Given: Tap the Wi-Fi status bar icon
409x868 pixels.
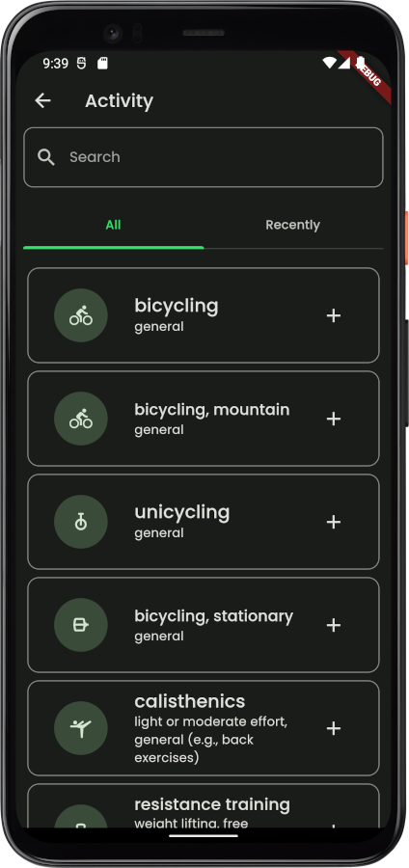Looking at the screenshot, I should point(329,63).
